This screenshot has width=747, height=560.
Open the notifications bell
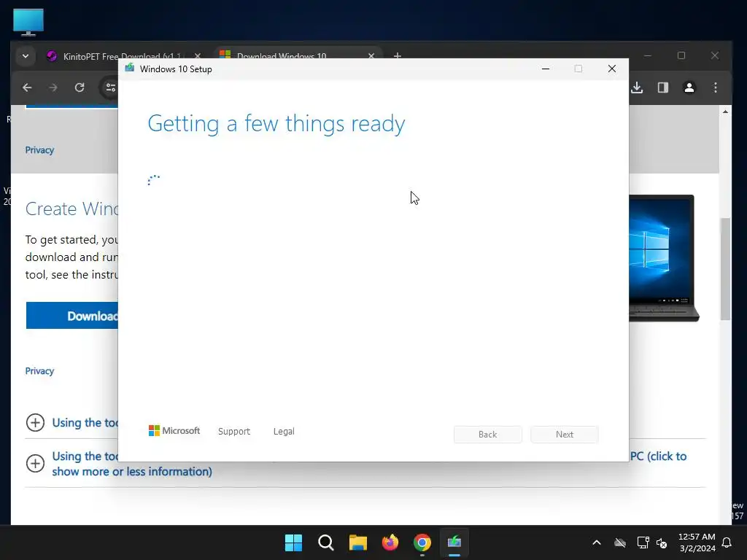[x=727, y=542]
